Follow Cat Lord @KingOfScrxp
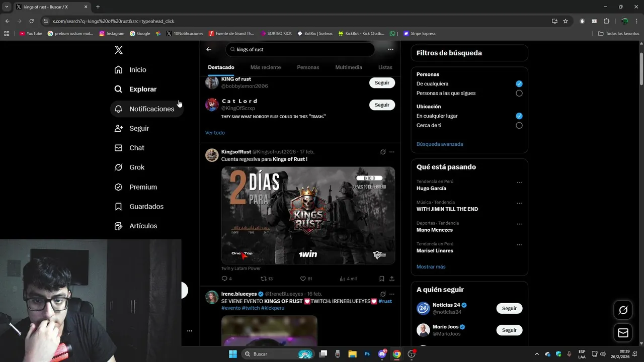Screen dimensions: 644x362 382,105
